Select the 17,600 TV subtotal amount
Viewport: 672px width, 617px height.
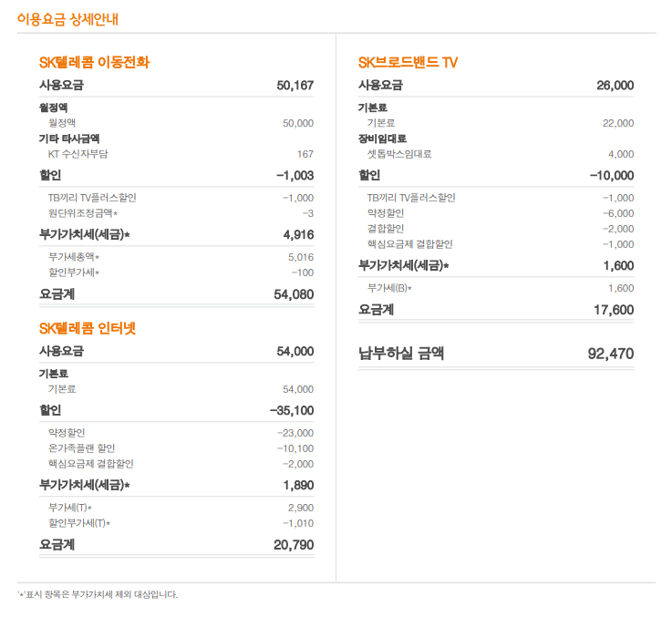pos(613,310)
